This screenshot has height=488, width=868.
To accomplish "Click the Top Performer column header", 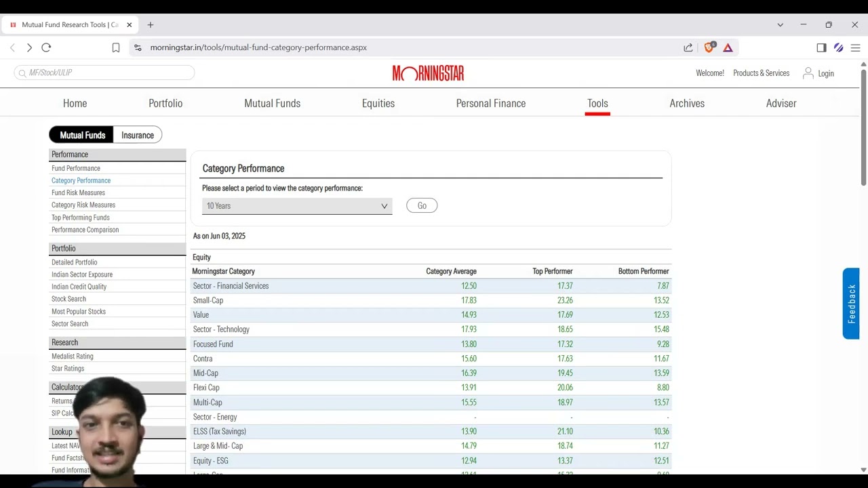I will 553,271.
